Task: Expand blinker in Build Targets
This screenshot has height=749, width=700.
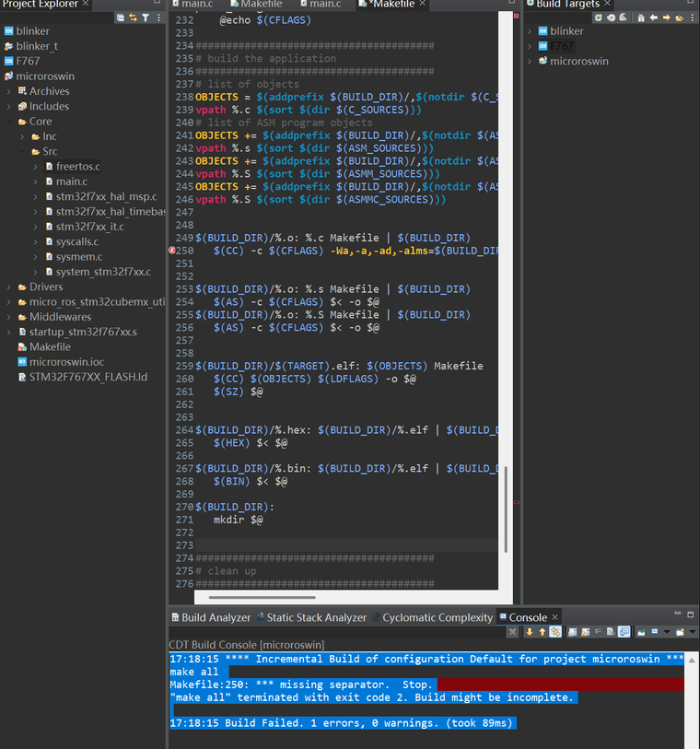Action: [x=530, y=31]
